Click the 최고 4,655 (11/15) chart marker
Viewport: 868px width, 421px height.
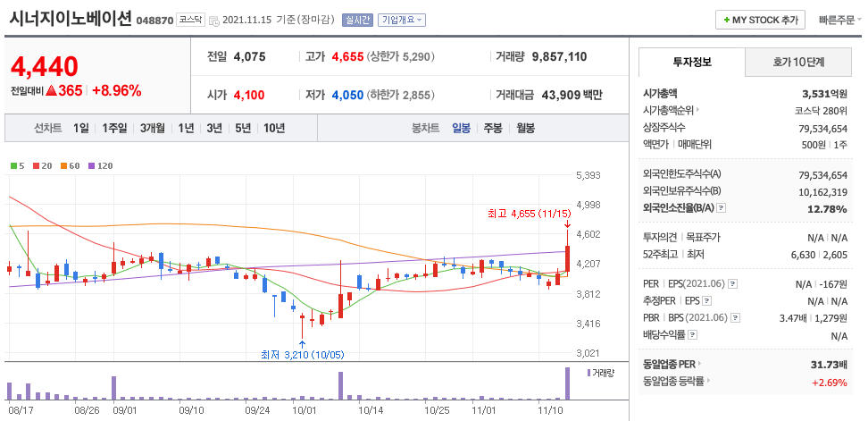528,214
